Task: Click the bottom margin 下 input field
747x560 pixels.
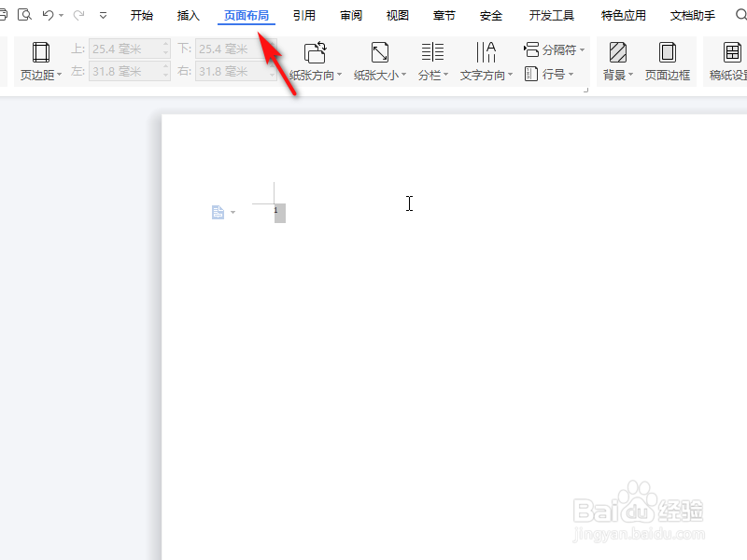Action: pyautogui.click(x=236, y=49)
